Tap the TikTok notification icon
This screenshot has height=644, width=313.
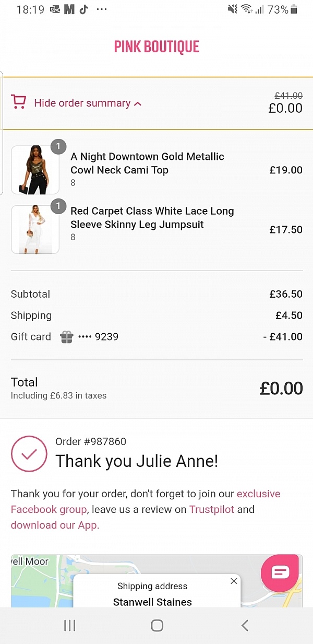click(x=83, y=9)
